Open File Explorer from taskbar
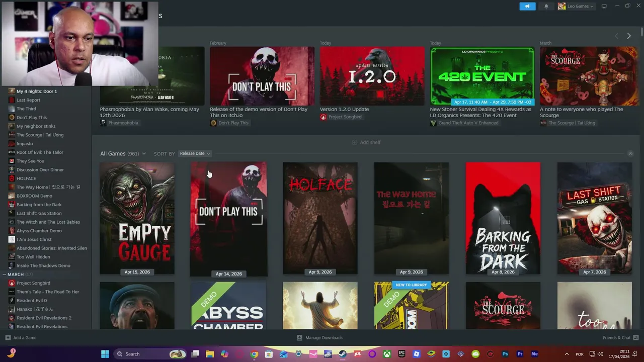The image size is (644, 362). 210,354
